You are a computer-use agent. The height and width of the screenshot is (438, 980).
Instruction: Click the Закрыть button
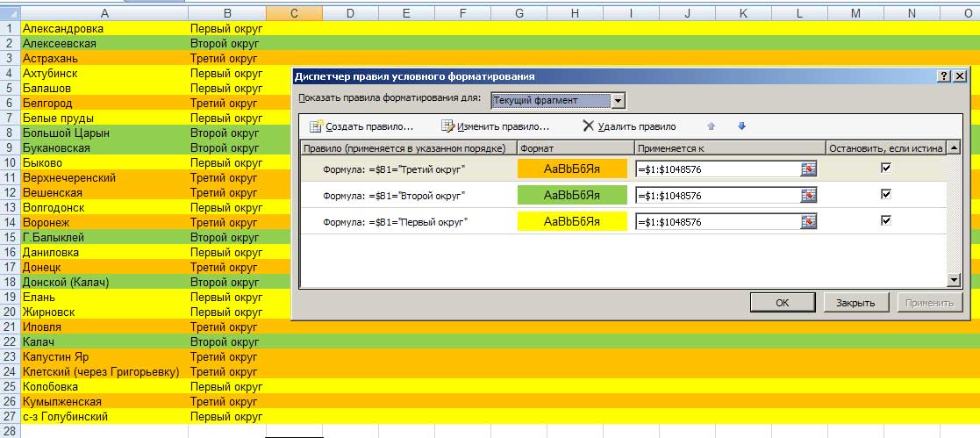(855, 303)
